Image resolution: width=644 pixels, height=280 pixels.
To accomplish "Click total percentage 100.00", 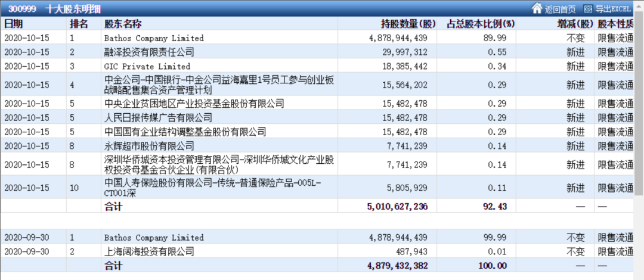I will (493, 266).
